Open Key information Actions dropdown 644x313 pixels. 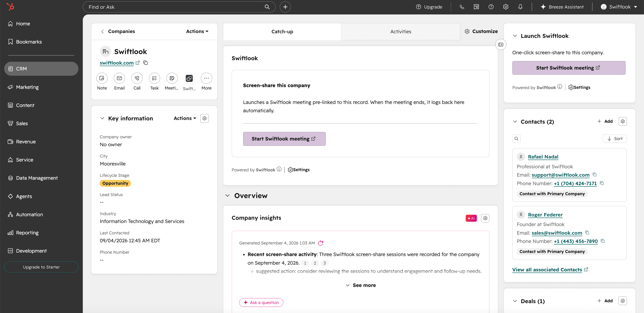coord(185,118)
